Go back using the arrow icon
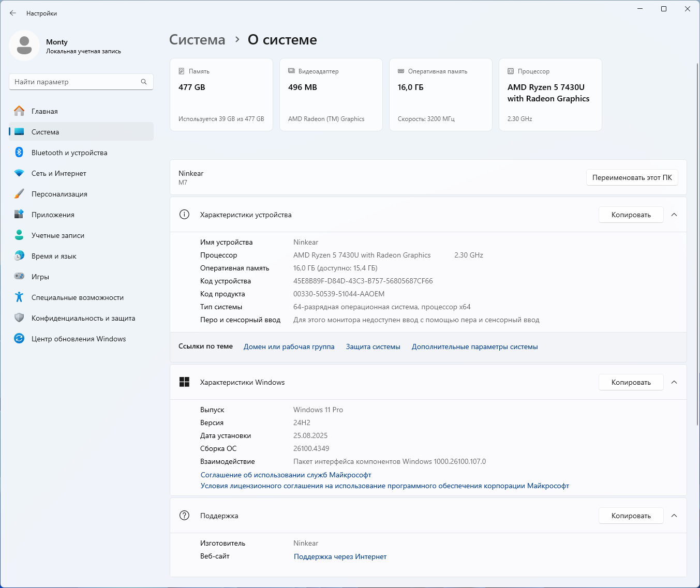 (x=13, y=13)
